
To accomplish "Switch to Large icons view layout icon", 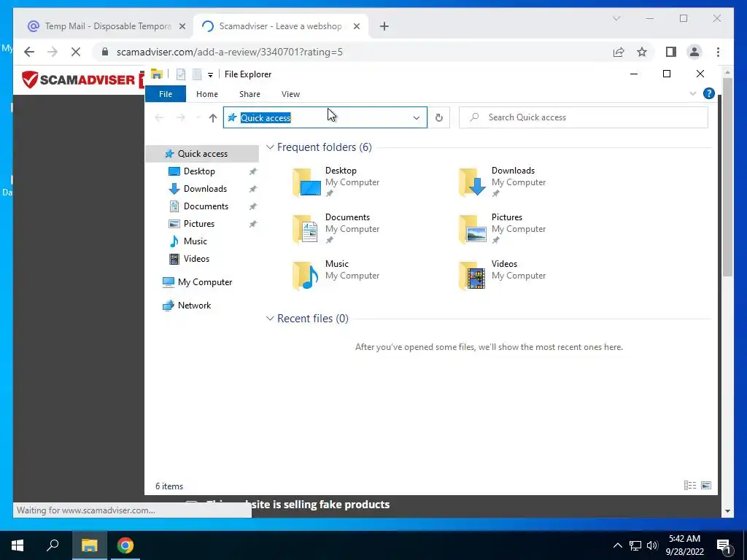I will click(x=706, y=485).
